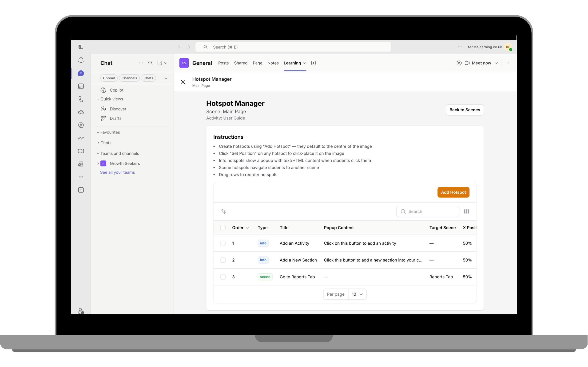
Task: Add a tab with plus icon
Action: point(314,63)
